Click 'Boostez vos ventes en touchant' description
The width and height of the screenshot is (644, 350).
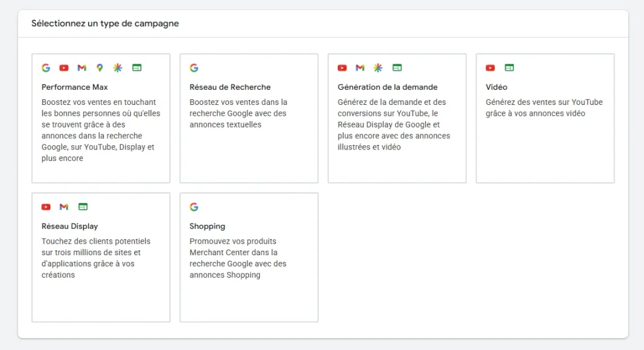point(99,102)
